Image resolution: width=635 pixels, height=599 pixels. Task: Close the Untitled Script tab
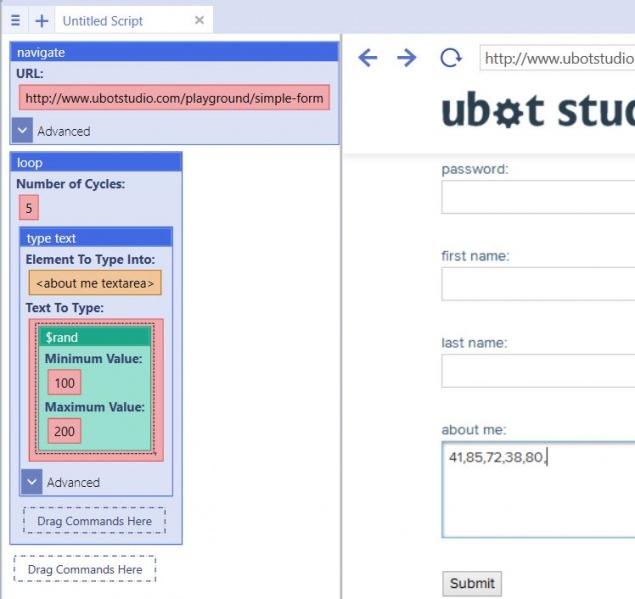click(x=199, y=20)
